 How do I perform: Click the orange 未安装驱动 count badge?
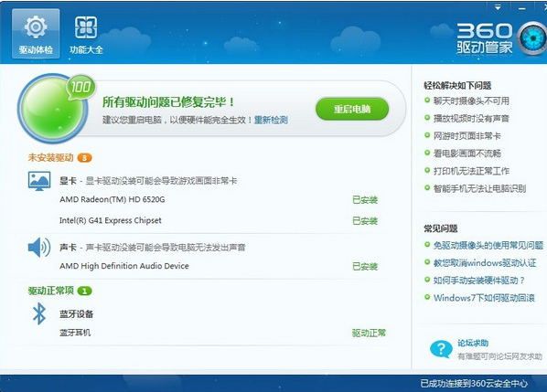(x=84, y=158)
